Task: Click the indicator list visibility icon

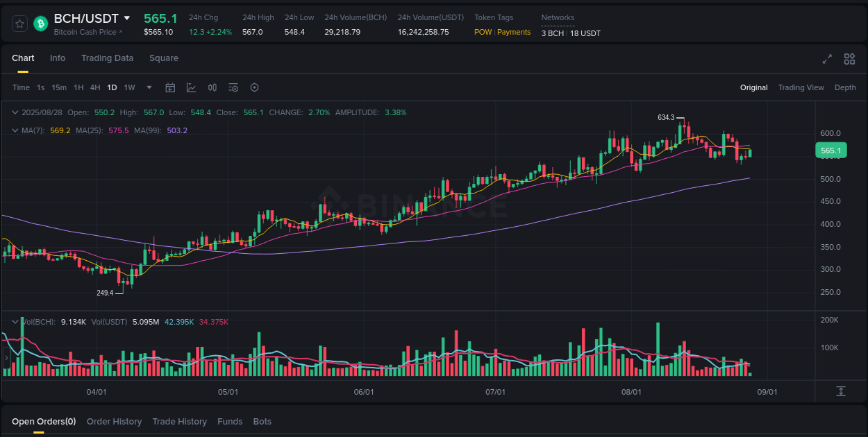Action: click(x=233, y=87)
